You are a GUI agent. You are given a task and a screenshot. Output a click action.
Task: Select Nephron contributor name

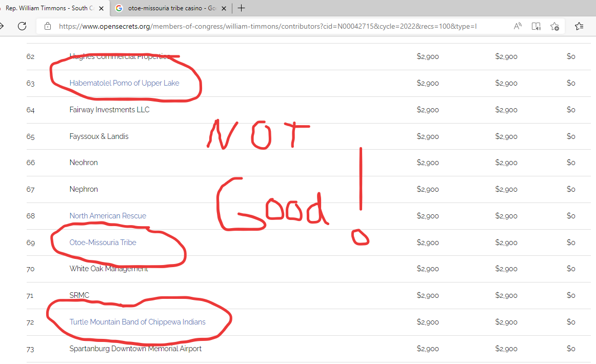84,189
